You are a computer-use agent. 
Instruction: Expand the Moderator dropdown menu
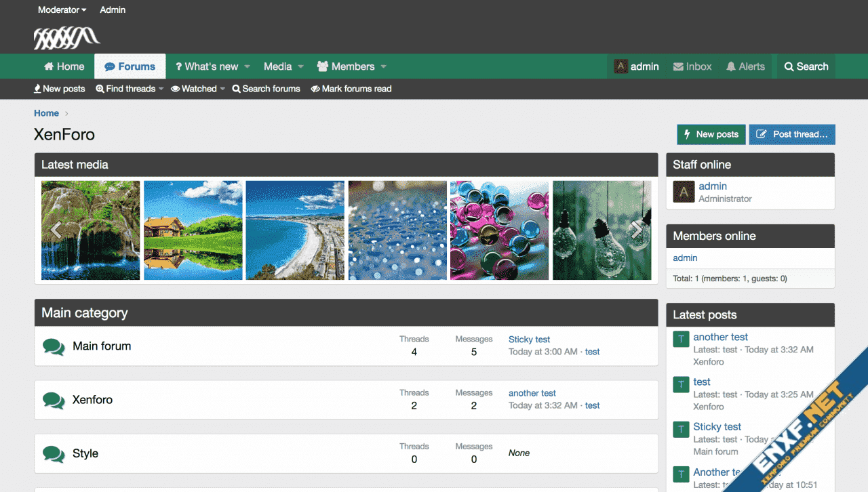click(62, 10)
